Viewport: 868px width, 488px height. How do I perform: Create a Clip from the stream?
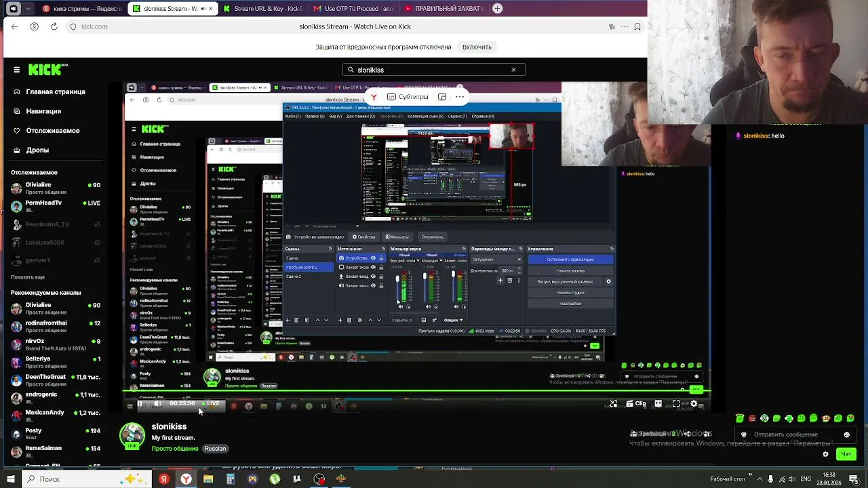(x=637, y=403)
